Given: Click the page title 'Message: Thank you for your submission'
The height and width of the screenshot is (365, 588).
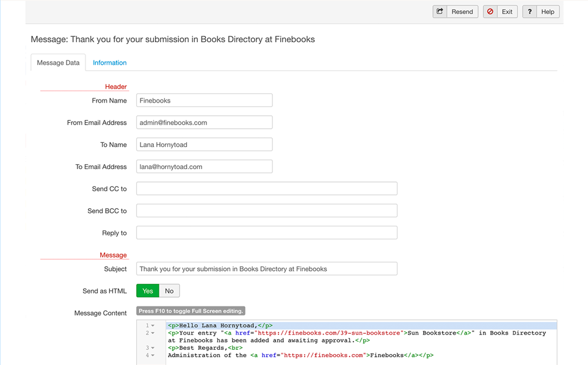Looking at the screenshot, I should tap(173, 39).
